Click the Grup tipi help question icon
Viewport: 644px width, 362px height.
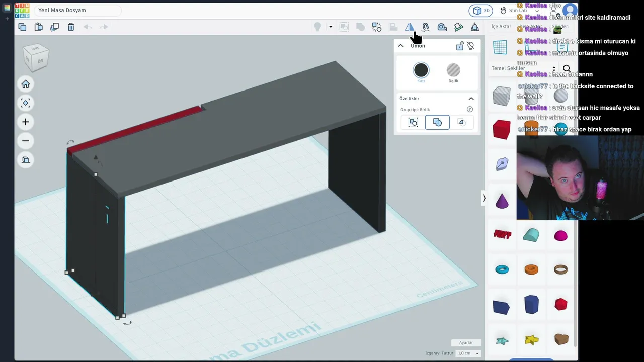point(470,109)
